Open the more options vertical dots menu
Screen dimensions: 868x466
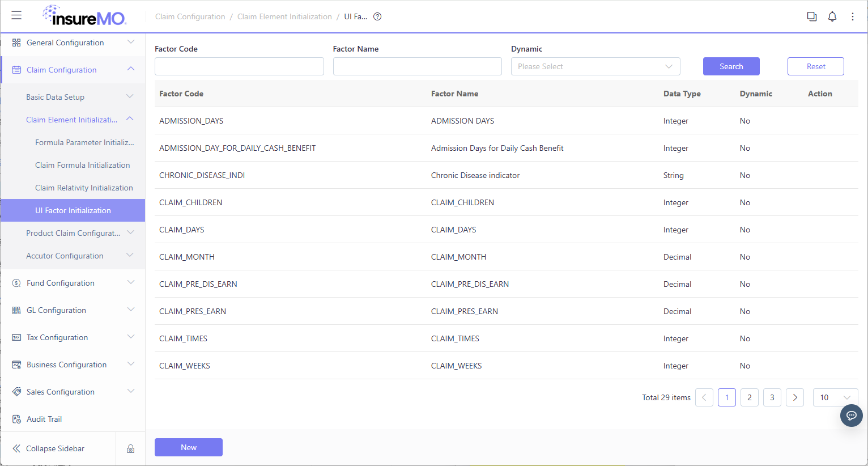(853, 16)
